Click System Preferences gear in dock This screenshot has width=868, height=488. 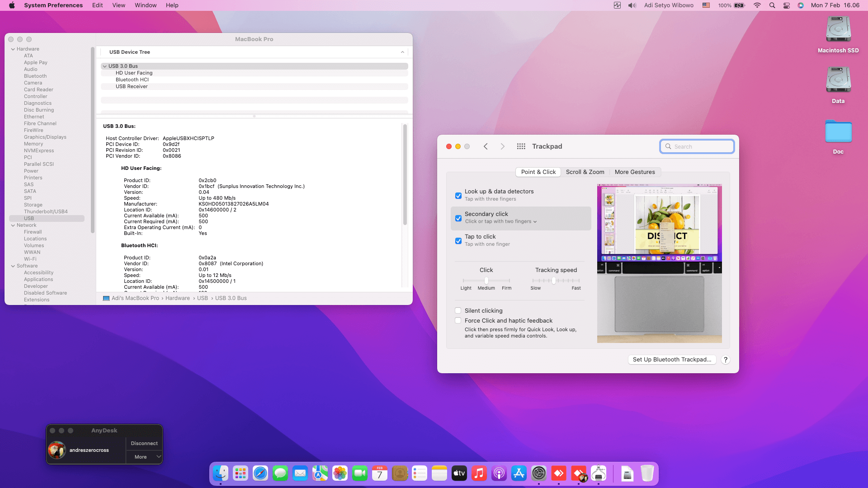[x=539, y=473]
